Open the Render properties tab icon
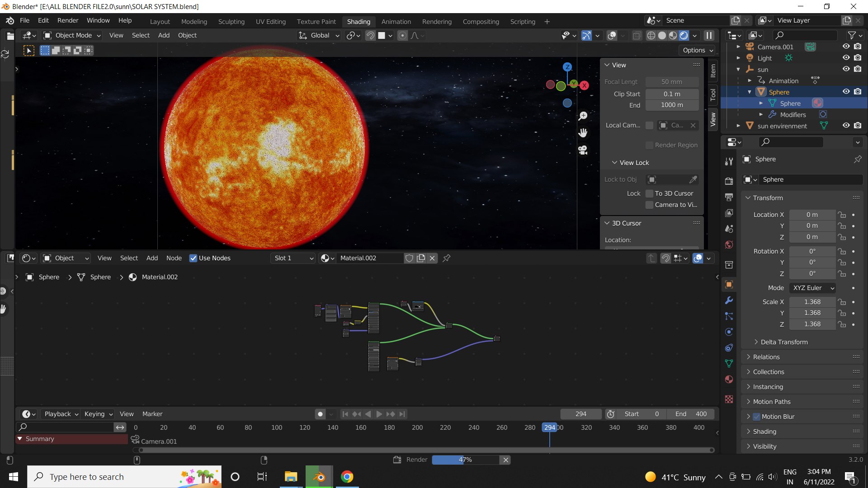868x488 pixels. pos(729,181)
